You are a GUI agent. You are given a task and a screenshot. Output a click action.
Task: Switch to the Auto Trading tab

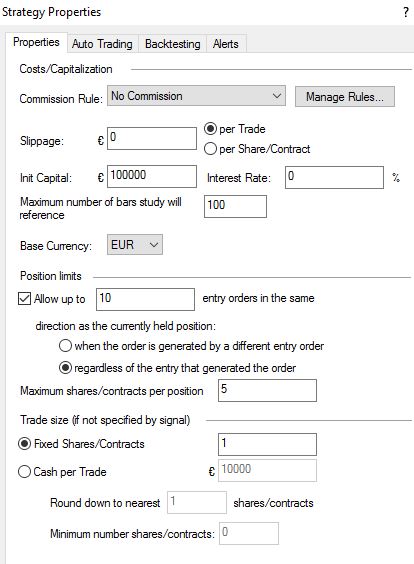tap(102, 44)
